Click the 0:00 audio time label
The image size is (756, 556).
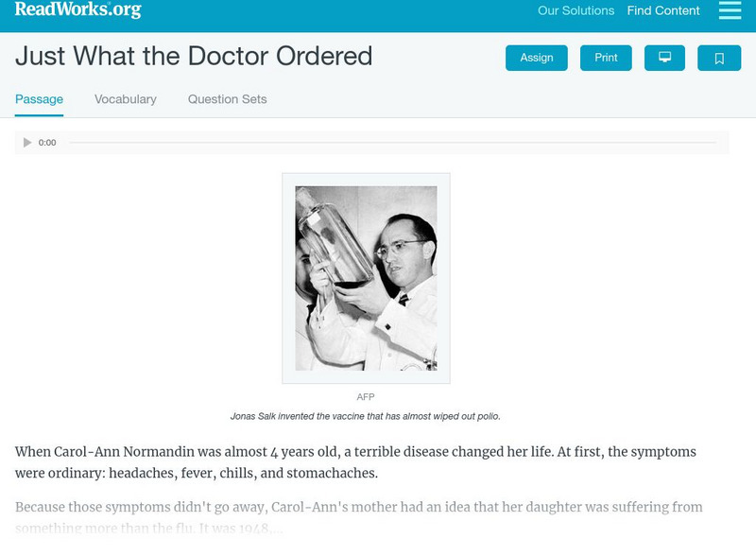click(x=47, y=143)
